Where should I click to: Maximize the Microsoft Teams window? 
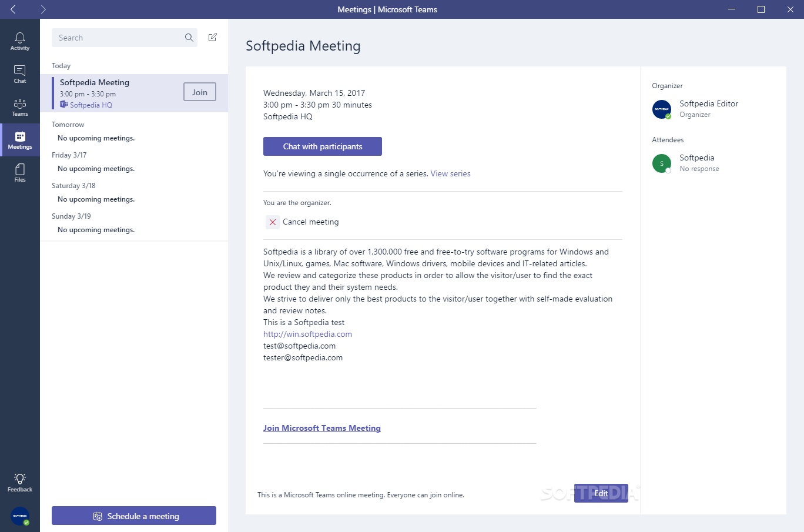(761, 9)
